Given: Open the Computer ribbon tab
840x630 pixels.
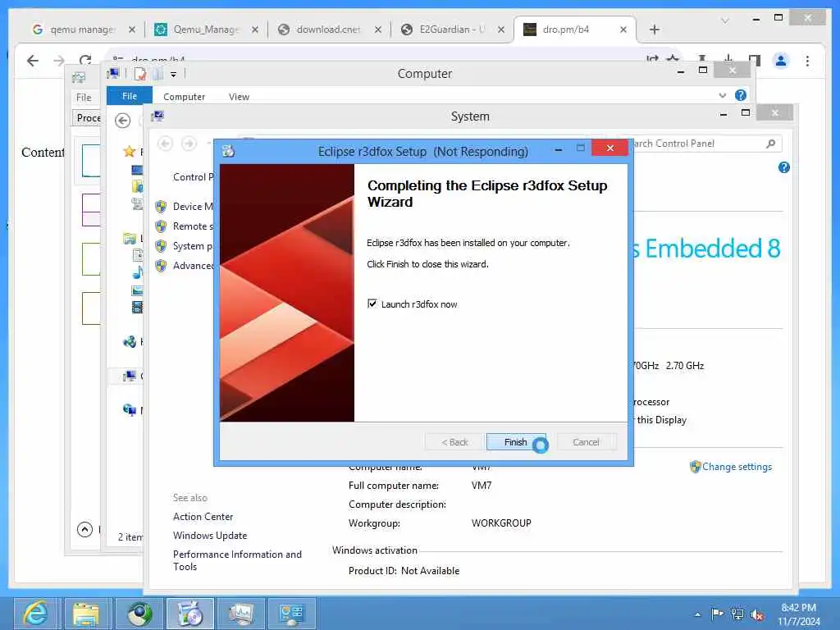Looking at the screenshot, I should pyautogui.click(x=184, y=97).
